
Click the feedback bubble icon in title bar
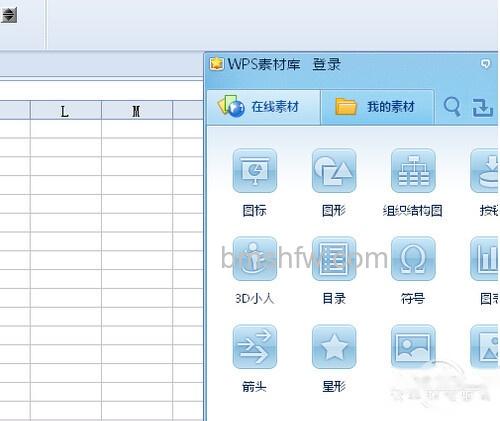tap(485, 63)
